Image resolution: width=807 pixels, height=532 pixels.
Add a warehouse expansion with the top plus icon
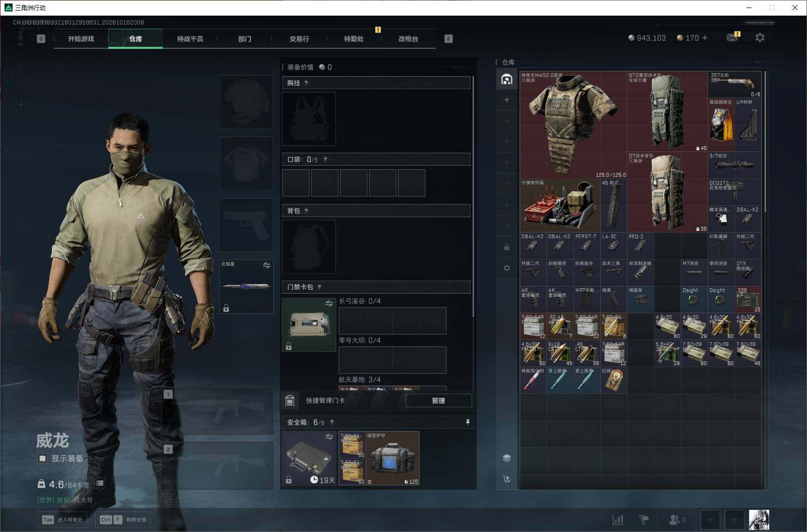point(507,100)
